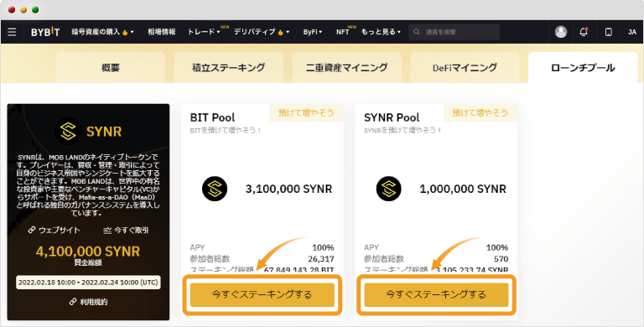Screen dimensions: 644x327
Task: Open the 利用規約 link
Action: (x=88, y=302)
